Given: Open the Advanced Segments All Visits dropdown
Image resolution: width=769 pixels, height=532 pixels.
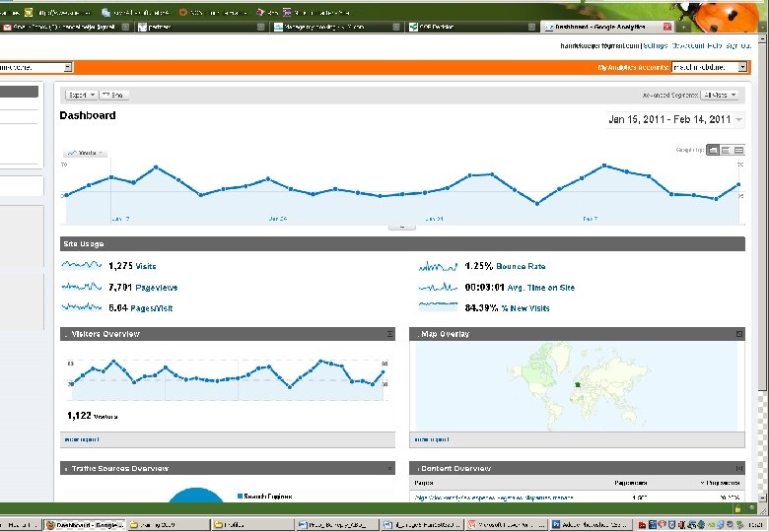Looking at the screenshot, I should pos(720,95).
